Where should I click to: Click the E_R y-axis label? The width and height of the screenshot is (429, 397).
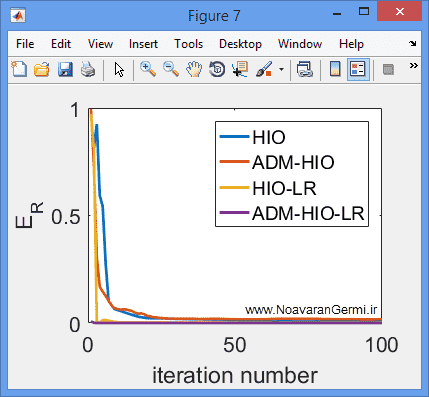[29, 215]
